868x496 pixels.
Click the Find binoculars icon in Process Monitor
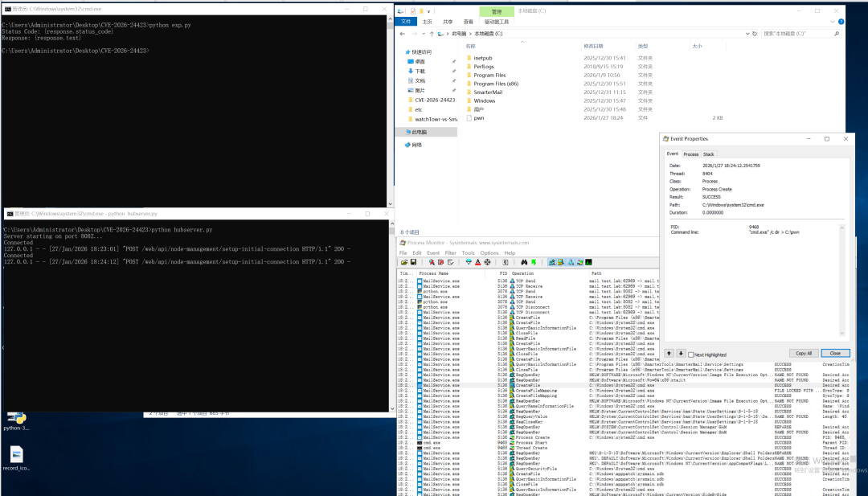point(524,262)
